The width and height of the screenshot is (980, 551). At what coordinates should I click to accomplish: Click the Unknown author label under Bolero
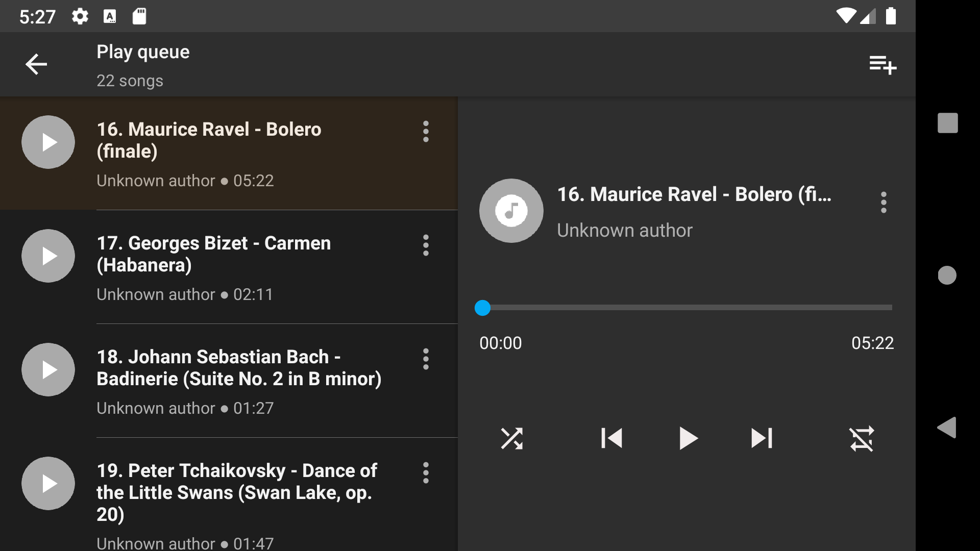click(155, 180)
